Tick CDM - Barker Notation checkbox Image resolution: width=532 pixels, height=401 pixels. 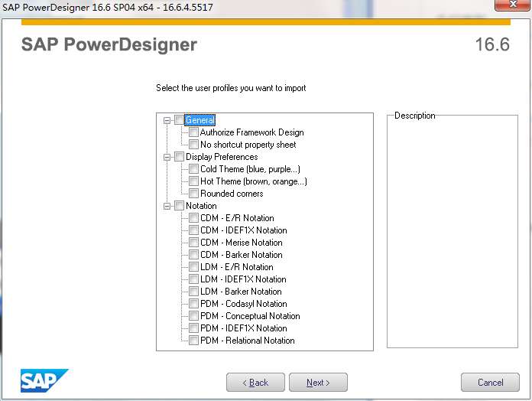click(193, 254)
